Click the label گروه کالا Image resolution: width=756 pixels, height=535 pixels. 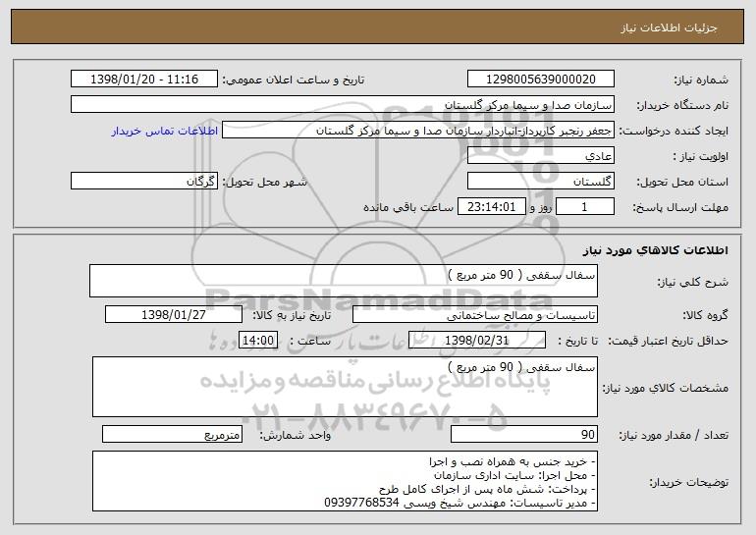tap(705, 315)
